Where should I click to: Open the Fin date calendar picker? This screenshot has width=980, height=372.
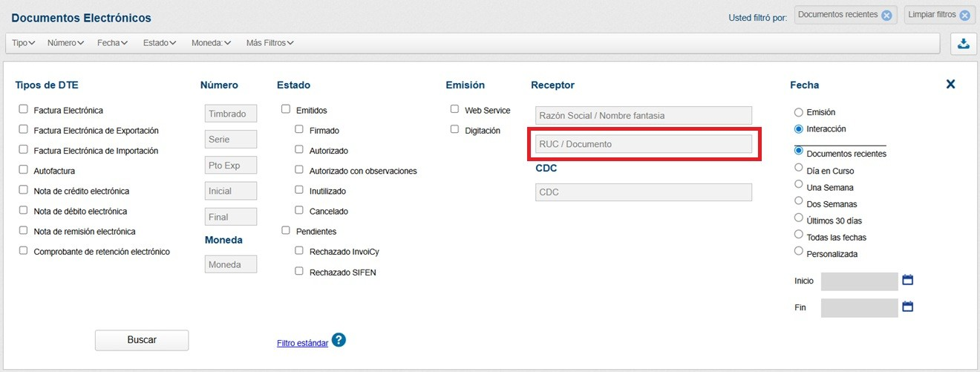coord(907,307)
